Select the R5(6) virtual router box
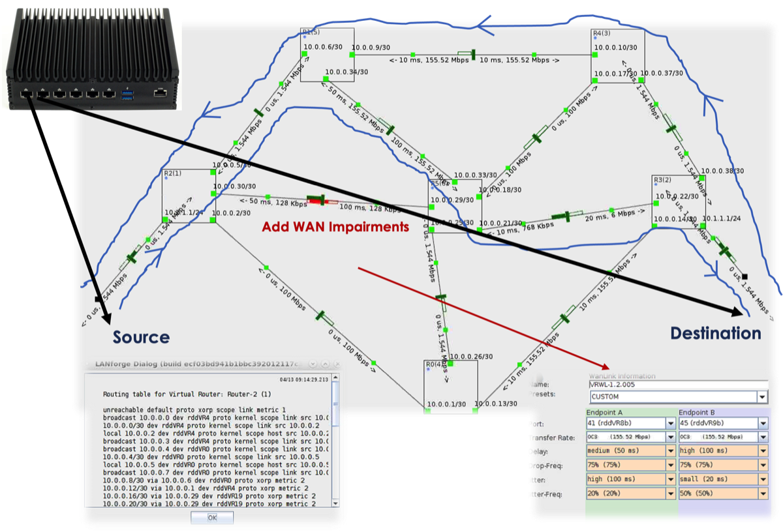 click(455, 205)
